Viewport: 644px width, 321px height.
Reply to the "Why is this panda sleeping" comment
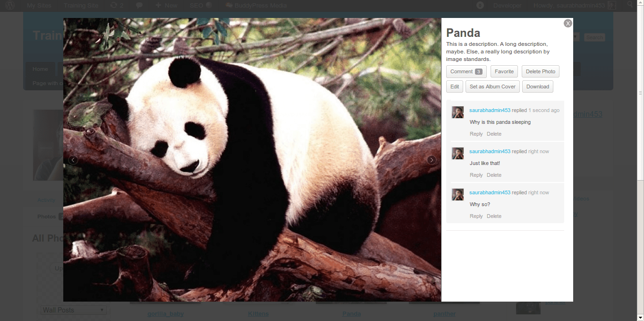click(x=476, y=134)
